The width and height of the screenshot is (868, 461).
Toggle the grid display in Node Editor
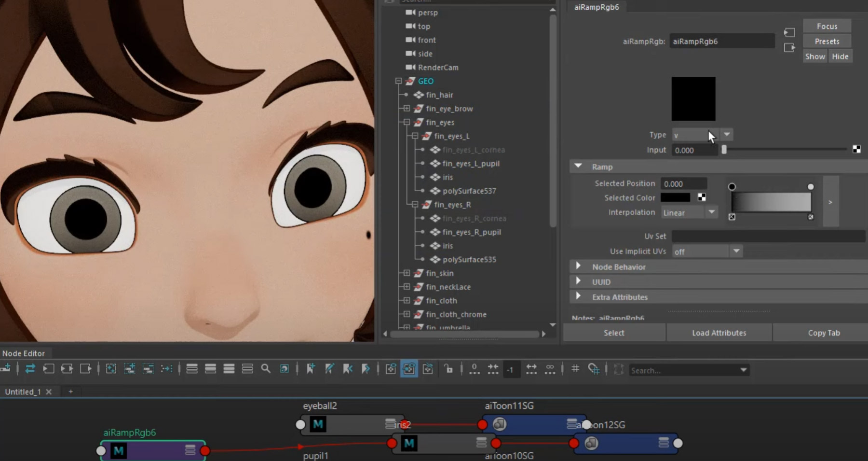click(x=575, y=369)
